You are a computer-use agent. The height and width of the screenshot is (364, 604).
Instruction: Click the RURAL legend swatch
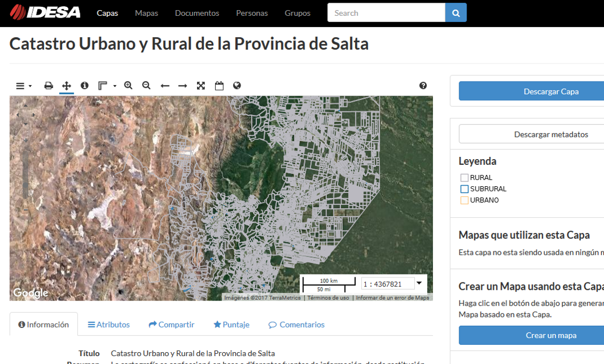point(464,178)
